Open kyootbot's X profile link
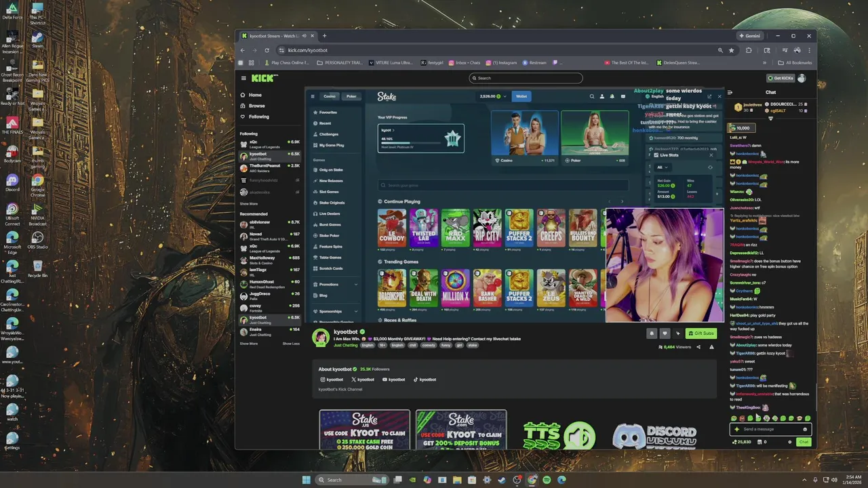 coord(363,380)
